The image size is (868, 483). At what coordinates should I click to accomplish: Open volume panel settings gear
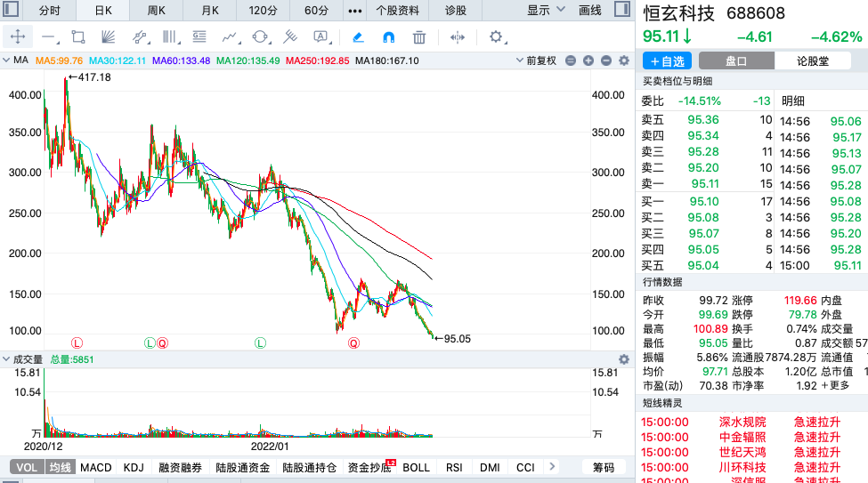[x=624, y=359]
